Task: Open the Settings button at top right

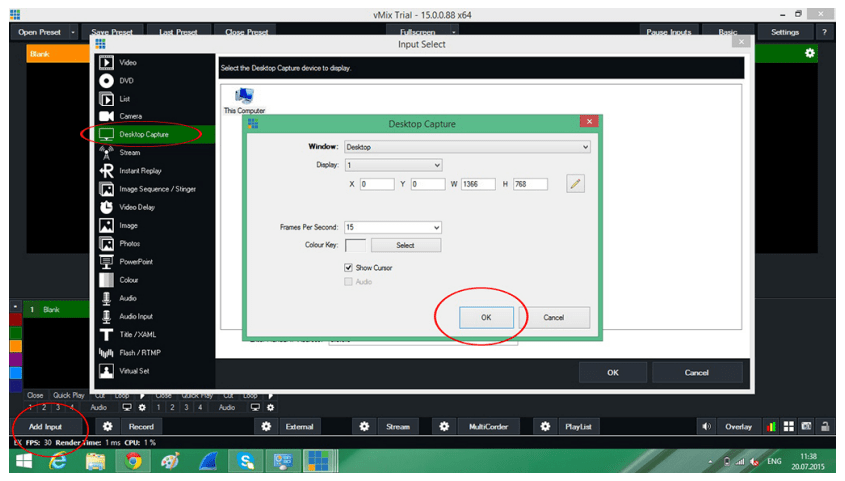Action: coord(785,32)
